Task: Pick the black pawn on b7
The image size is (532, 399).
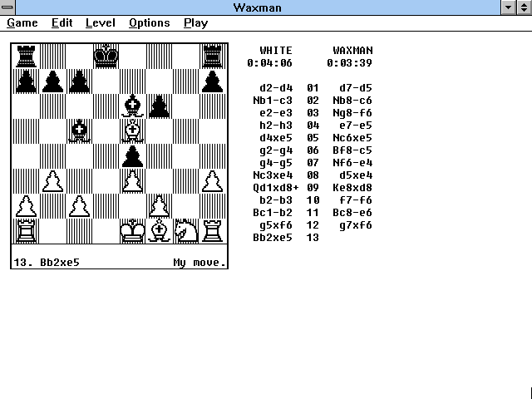Action: [x=52, y=81]
